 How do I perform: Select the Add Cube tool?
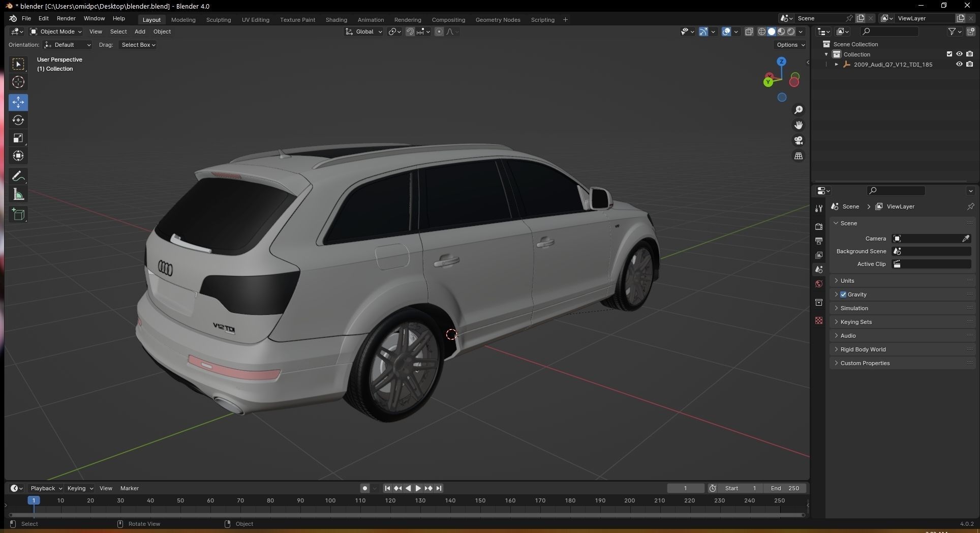[18, 215]
